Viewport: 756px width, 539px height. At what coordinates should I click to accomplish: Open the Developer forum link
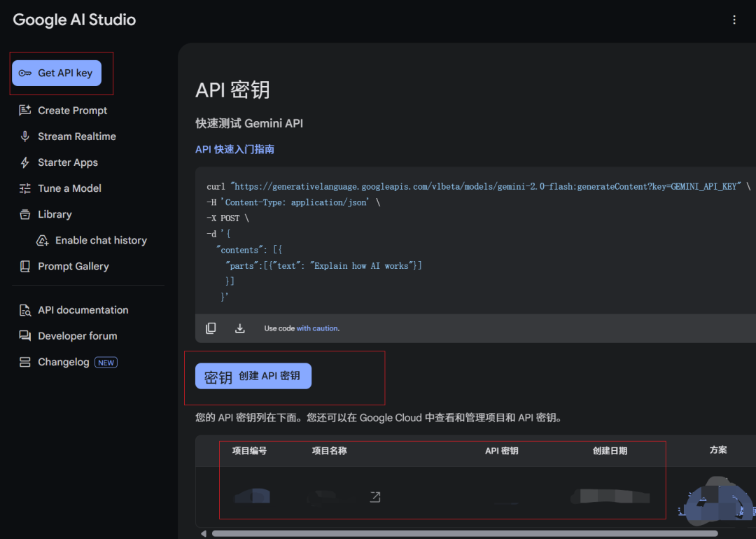(x=77, y=336)
